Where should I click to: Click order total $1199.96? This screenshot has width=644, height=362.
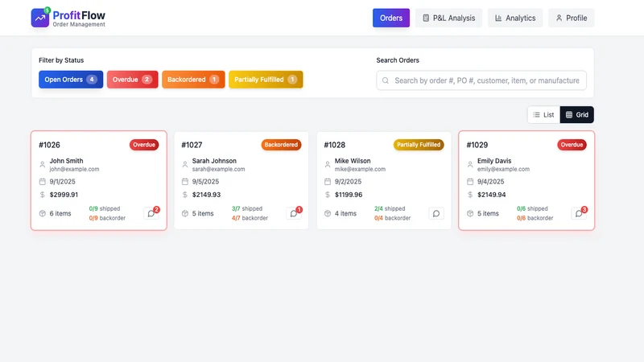(x=349, y=195)
